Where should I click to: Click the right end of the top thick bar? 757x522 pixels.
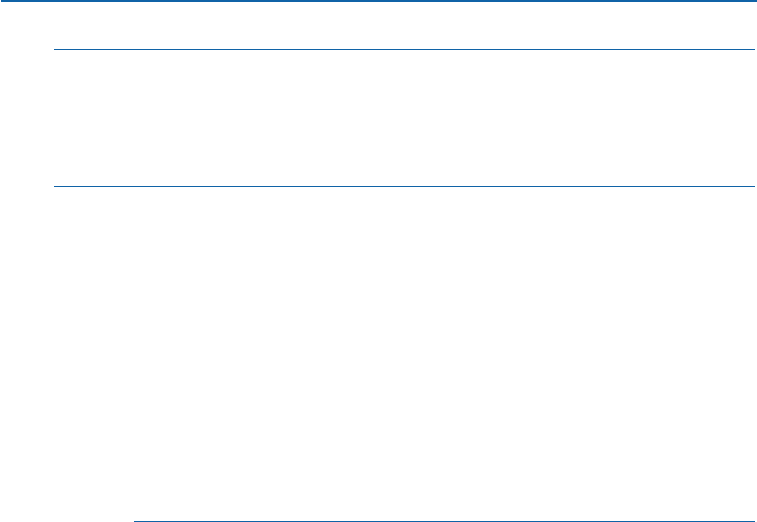752,1
